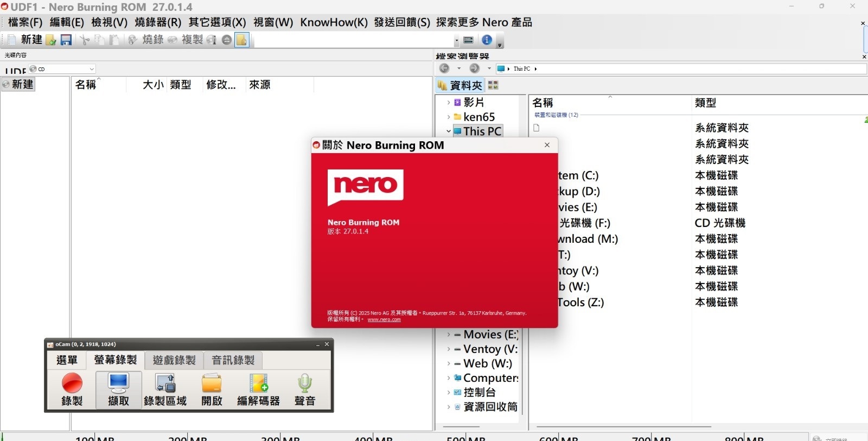
Task: Click the This PC address path field
Action: pyautogui.click(x=684, y=68)
